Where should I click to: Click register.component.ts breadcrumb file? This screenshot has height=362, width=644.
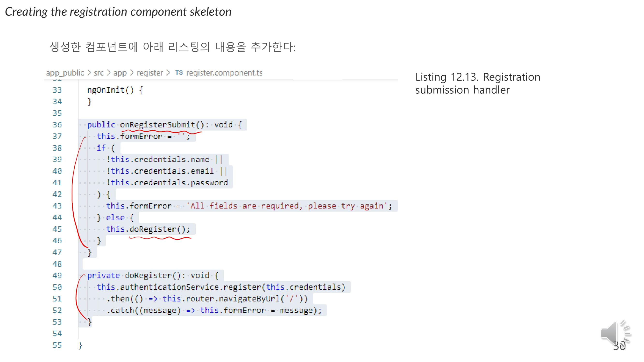[224, 73]
